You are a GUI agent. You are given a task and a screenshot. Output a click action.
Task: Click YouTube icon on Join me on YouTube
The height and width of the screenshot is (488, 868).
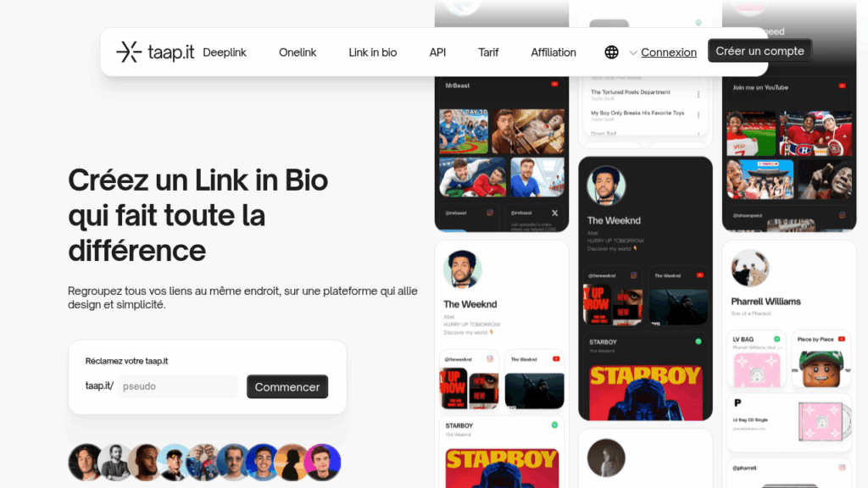point(842,86)
